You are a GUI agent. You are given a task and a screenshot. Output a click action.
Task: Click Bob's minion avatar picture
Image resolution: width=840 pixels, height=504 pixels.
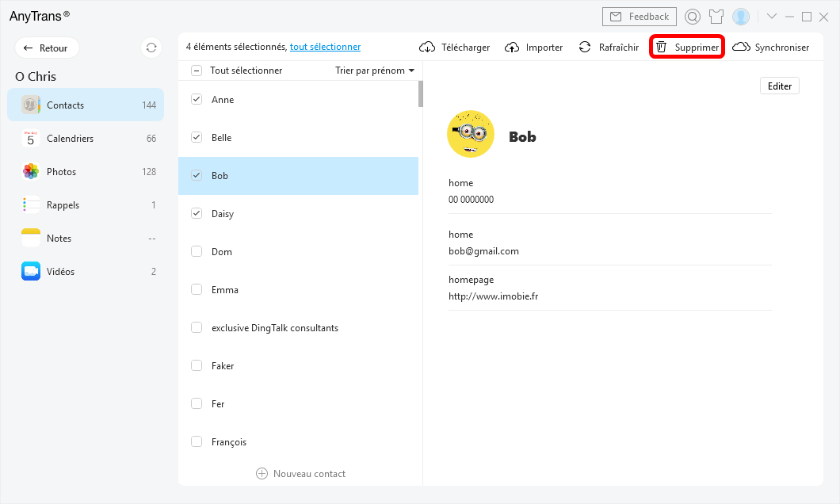(x=471, y=134)
